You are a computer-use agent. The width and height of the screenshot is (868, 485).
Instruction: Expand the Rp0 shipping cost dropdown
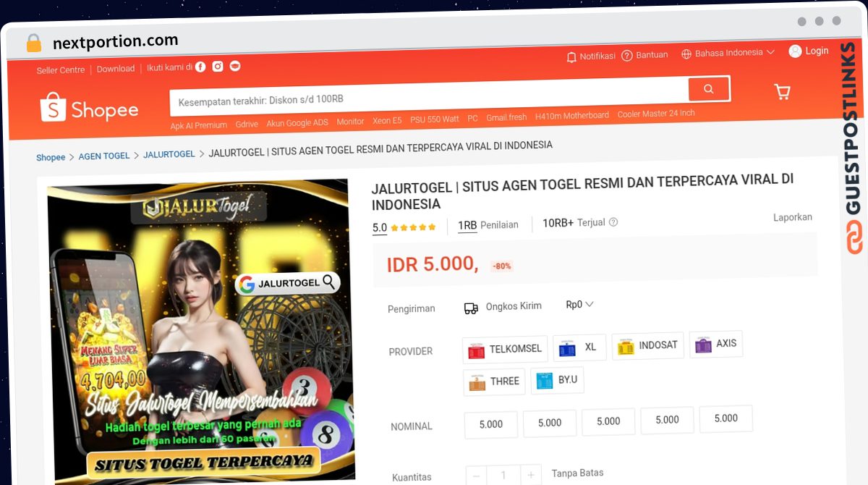pos(579,305)
